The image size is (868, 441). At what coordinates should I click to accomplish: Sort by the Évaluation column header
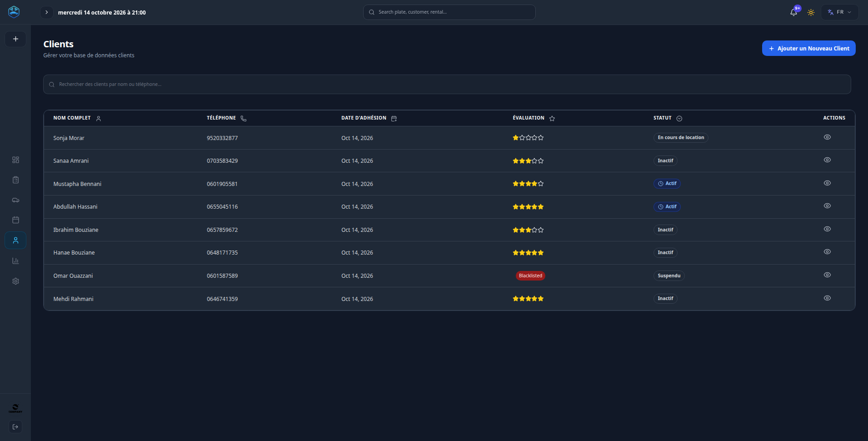click(534, 118)
